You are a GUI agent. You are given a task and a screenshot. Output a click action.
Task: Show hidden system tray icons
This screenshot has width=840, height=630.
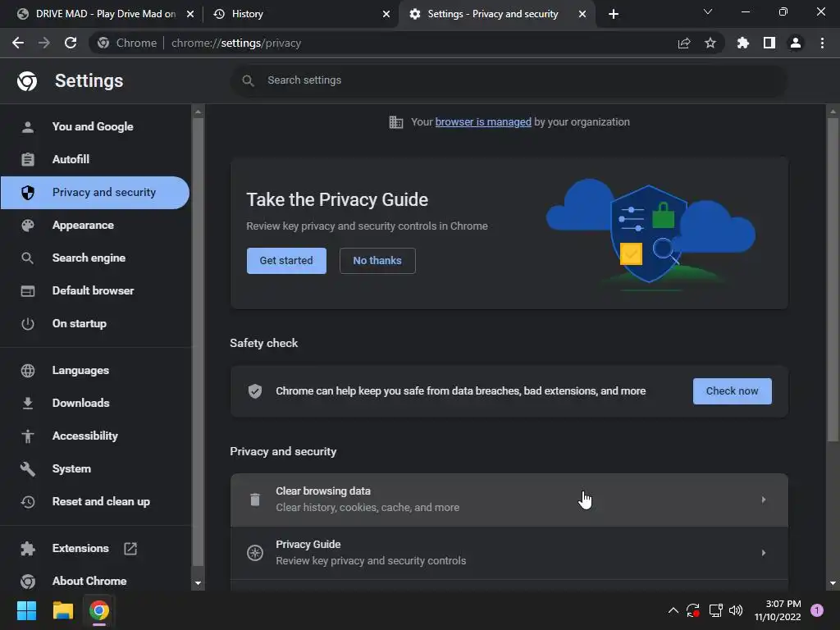pos(673,610)
